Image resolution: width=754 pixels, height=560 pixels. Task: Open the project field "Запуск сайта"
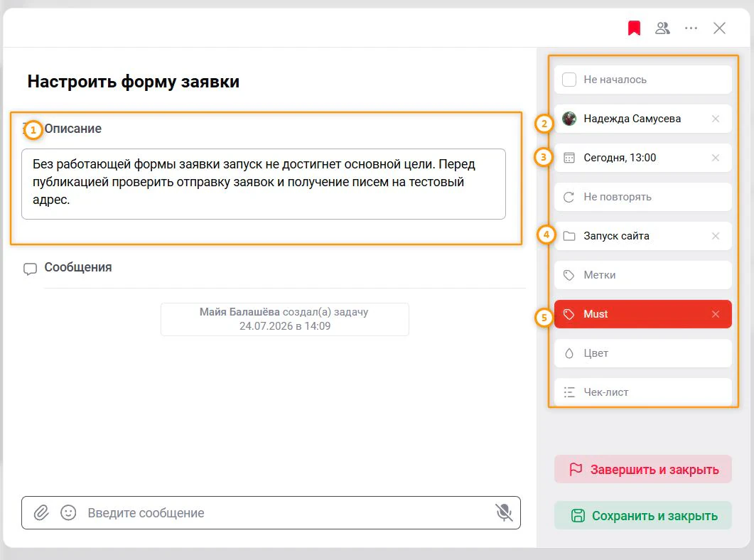click(643, 235)
